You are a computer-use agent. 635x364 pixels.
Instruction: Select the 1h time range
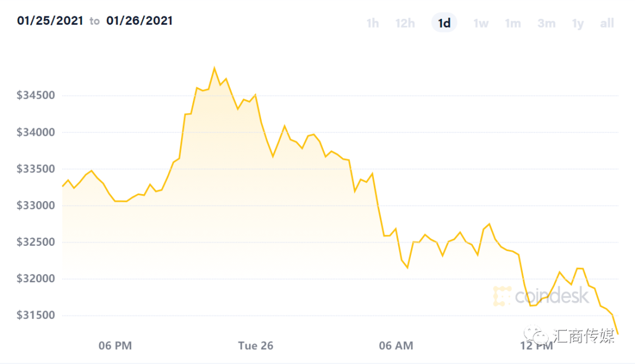coord(373,23)
